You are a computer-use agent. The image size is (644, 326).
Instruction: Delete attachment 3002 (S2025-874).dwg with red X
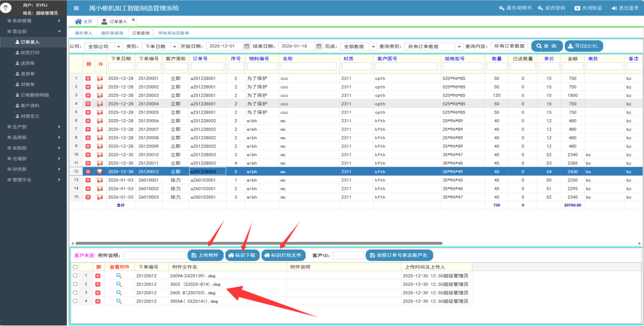point(98,284)
